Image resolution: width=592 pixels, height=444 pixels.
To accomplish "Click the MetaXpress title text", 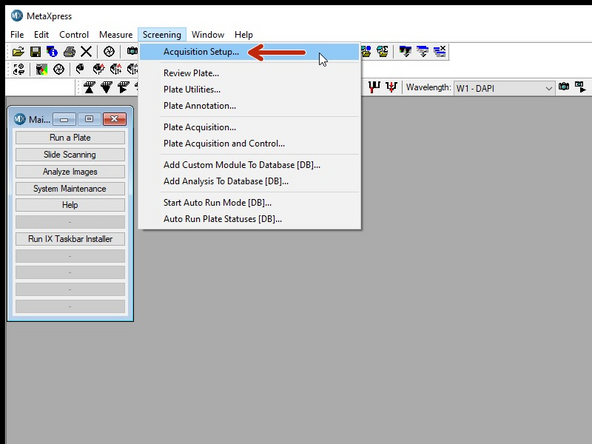I will pos(49,16).
